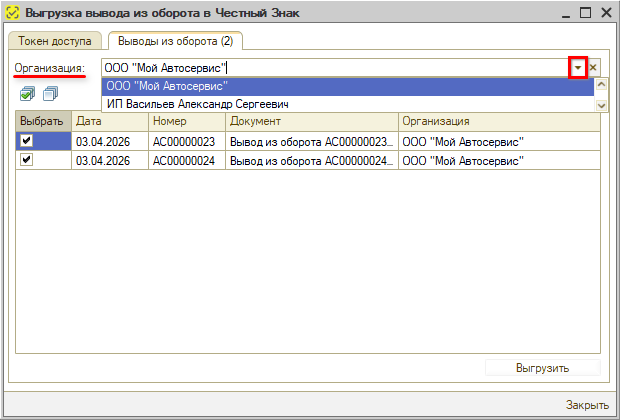Select the Выводы из оборота (2) tab
This screenshot has height=420, width=620.
pyautogui.click(x=174, y=41)
